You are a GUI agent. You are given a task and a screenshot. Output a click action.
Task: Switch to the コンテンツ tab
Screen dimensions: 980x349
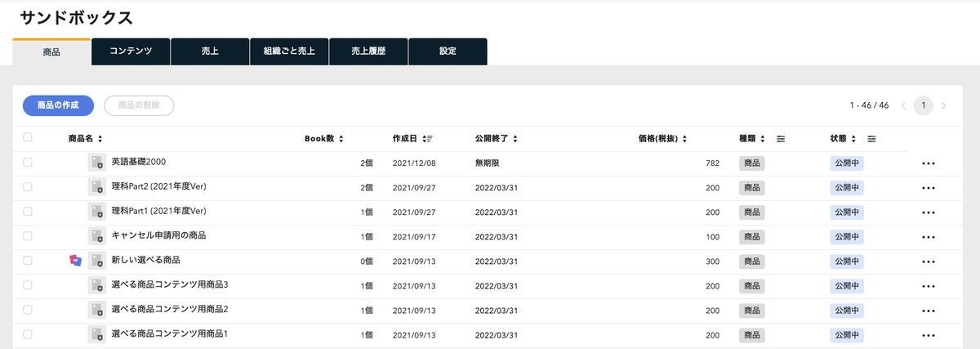coord(131,51)
